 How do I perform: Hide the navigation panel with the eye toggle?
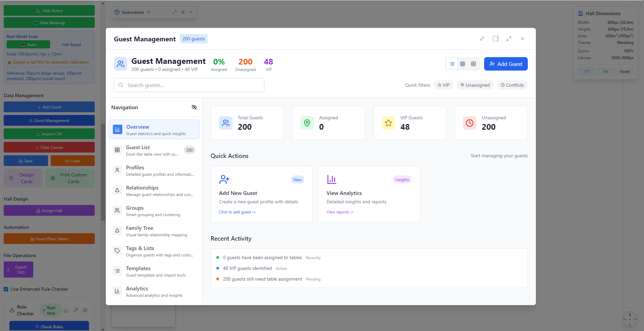[194, 107]
